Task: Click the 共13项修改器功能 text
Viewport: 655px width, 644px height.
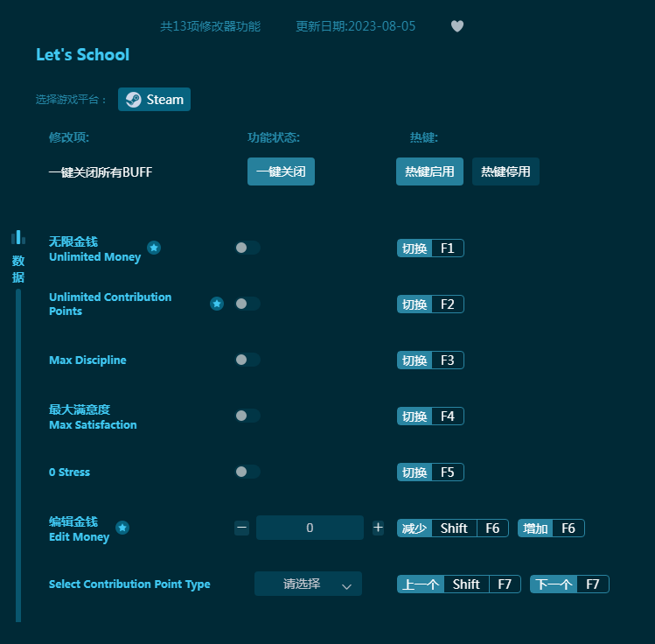Action: 211,26
